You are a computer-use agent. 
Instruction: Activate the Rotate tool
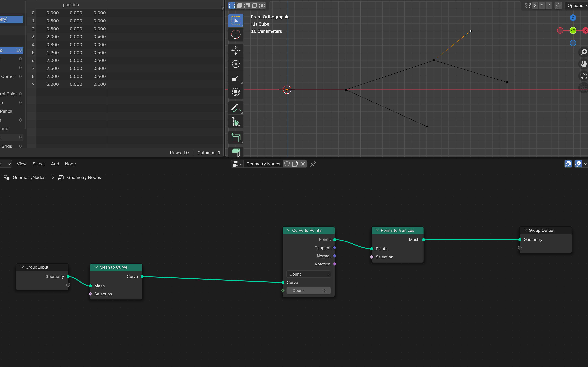click(x=236, y=64)
